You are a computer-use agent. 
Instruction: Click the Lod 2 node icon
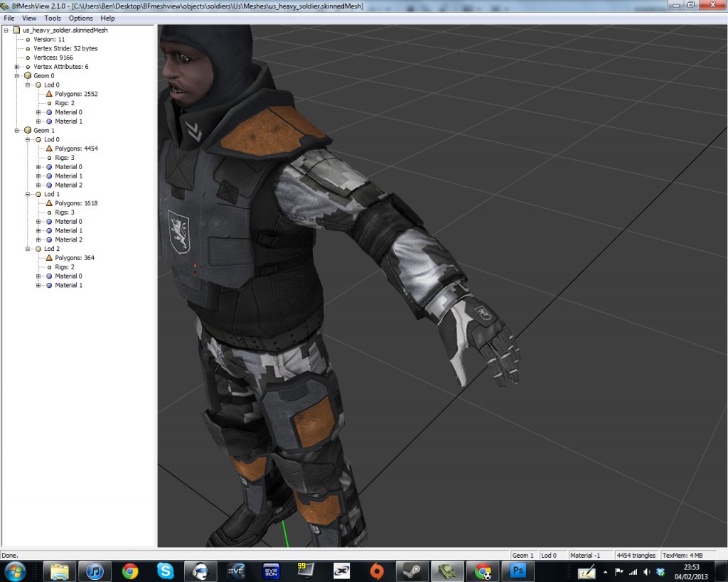point(38,249)
